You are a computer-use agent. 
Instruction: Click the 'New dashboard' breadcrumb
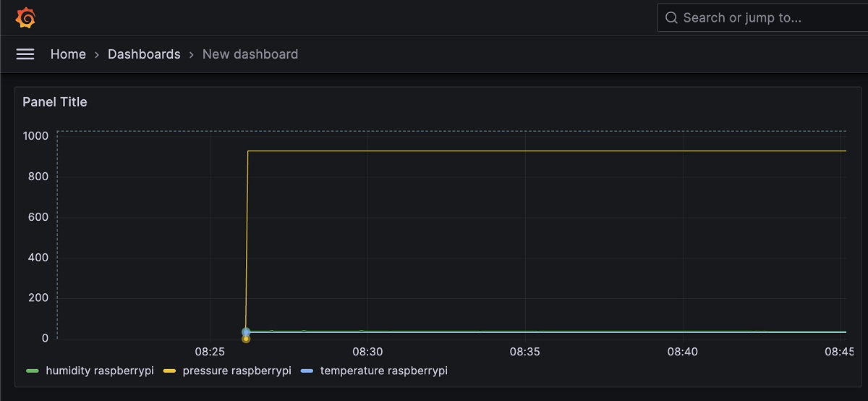(x=250, y=54)
